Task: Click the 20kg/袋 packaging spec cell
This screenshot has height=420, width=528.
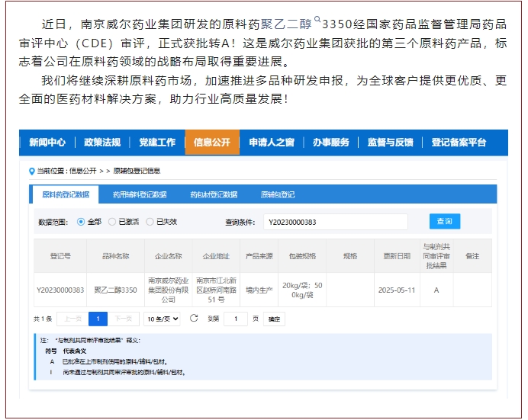Action: click(x=302, y=290)
